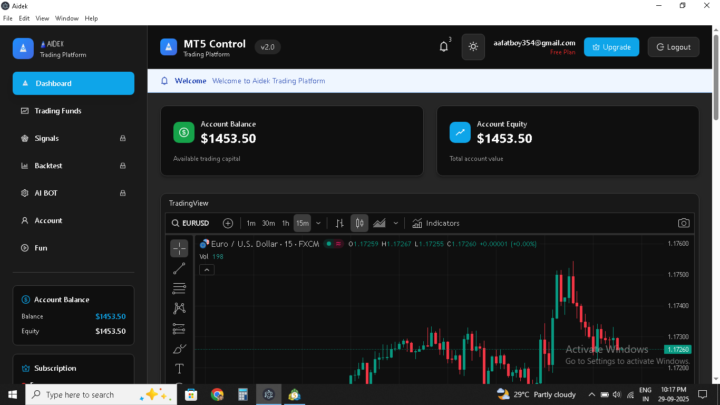Screen dimensions: 720x405
Task: Select the 1h timeframe
Action: click(x=286, y=223)
